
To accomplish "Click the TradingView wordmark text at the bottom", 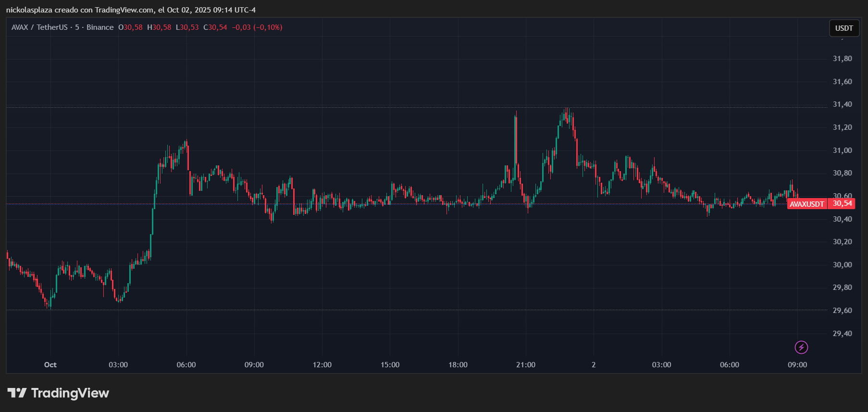I will pyautogui.click(x=70, y=393).
